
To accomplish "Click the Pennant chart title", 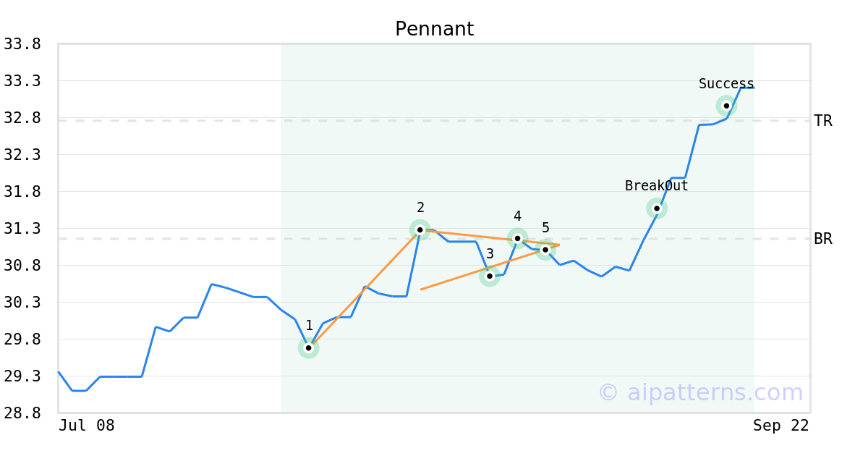I will click(x=434, y=29).
